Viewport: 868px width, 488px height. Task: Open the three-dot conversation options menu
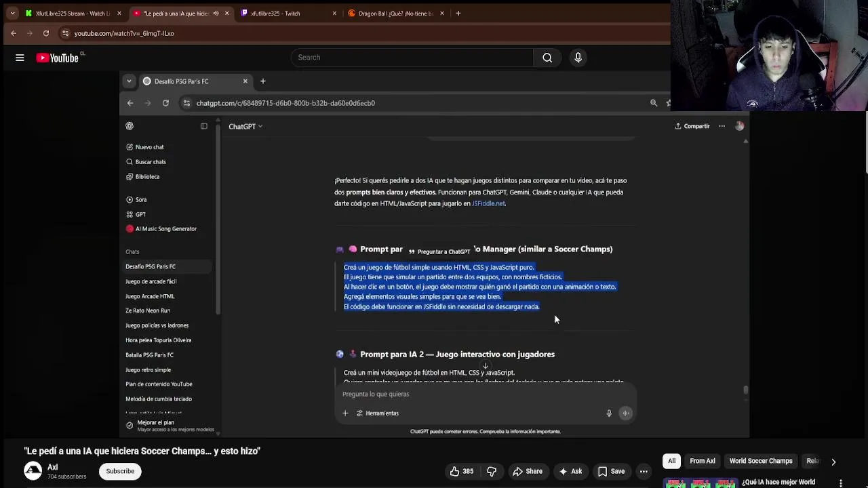coord(722,126)
